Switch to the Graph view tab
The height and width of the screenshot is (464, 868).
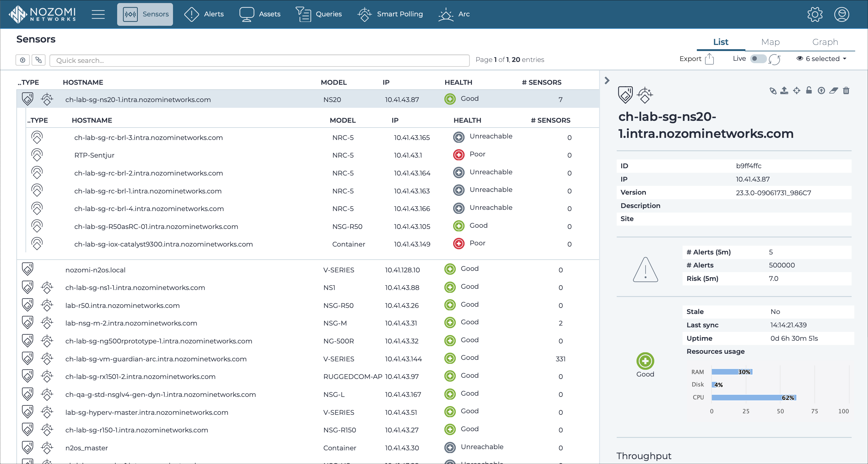(825, 41)
